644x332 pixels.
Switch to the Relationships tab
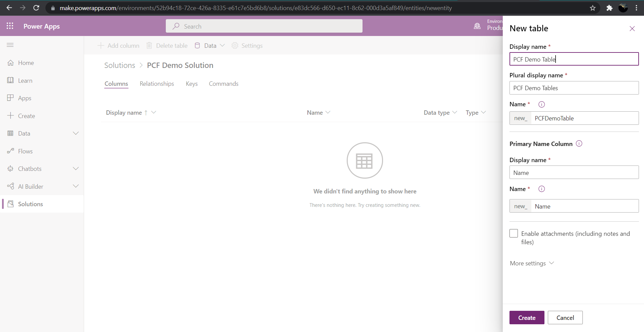tap(157, 84)
